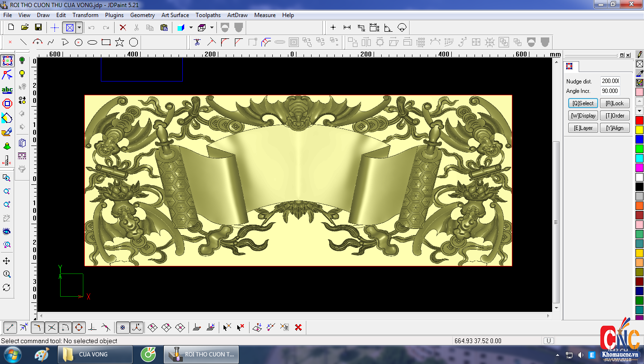
Task: Click the Rectangle drawing tool
Action: pos(106,42)
